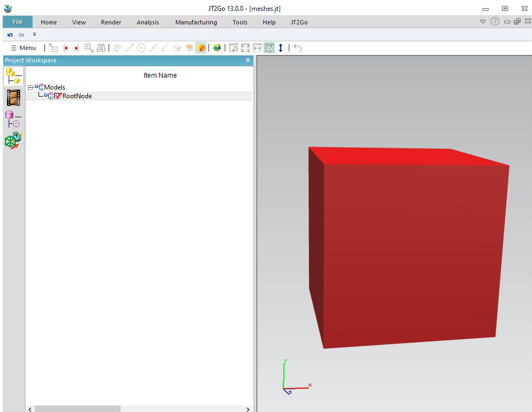The height and width of the screenshot is (412, 532).
Task: Click the XYZ axis triad in viewport
Action: (296, 377)
